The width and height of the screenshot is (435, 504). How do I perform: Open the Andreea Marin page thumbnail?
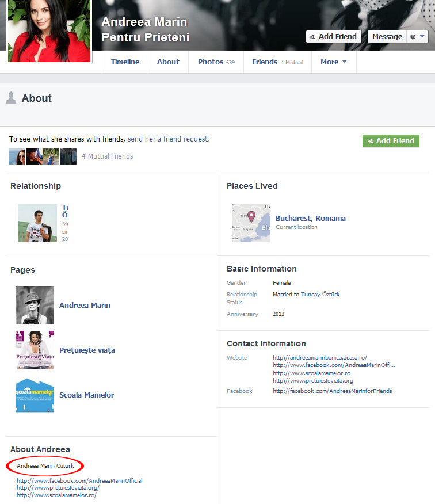[x=35, y=305]
